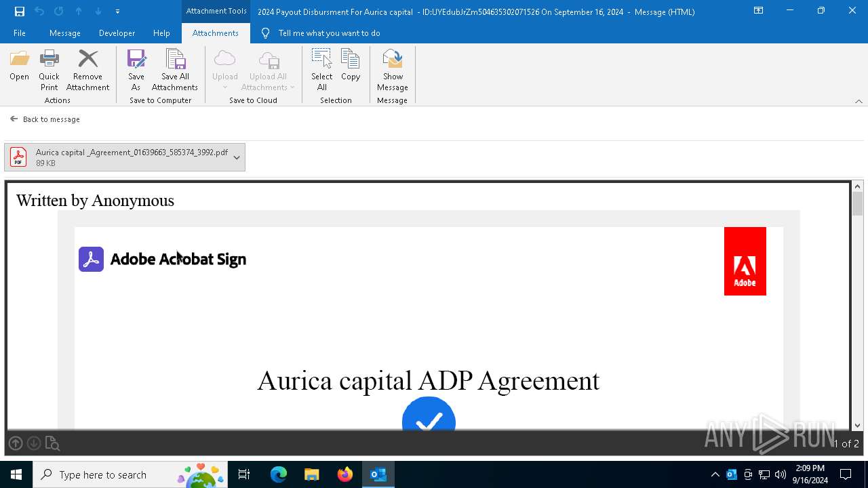Click the taskbar search box
868x488 pixels.
pos(131,474)
